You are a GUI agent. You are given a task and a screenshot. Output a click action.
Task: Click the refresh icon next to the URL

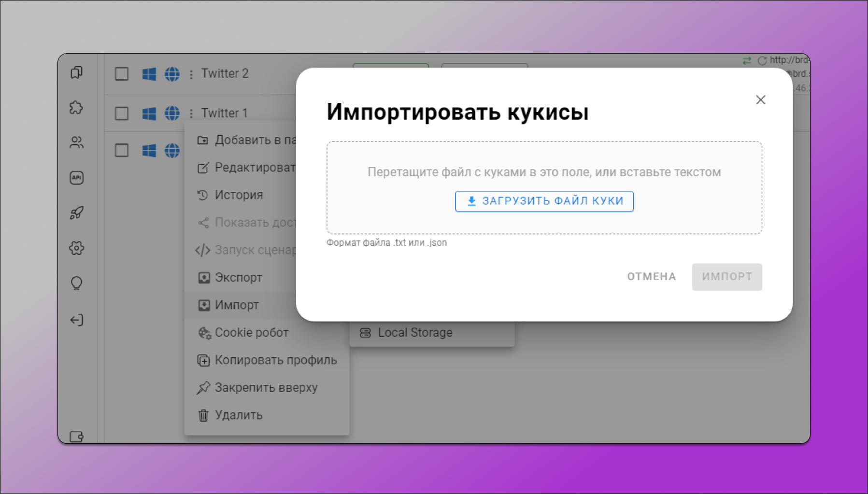pos(762,60)
